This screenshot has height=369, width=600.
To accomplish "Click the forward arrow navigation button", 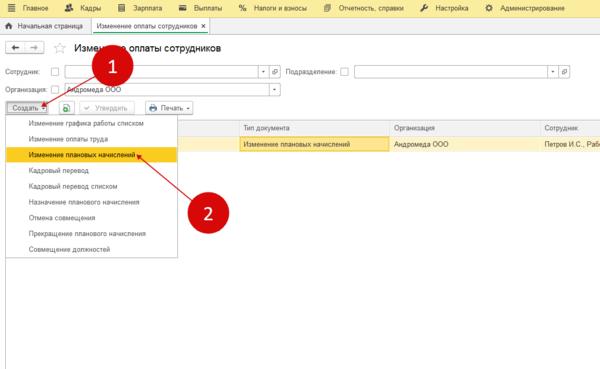I will pyautogui.click(x=34, y=48).
